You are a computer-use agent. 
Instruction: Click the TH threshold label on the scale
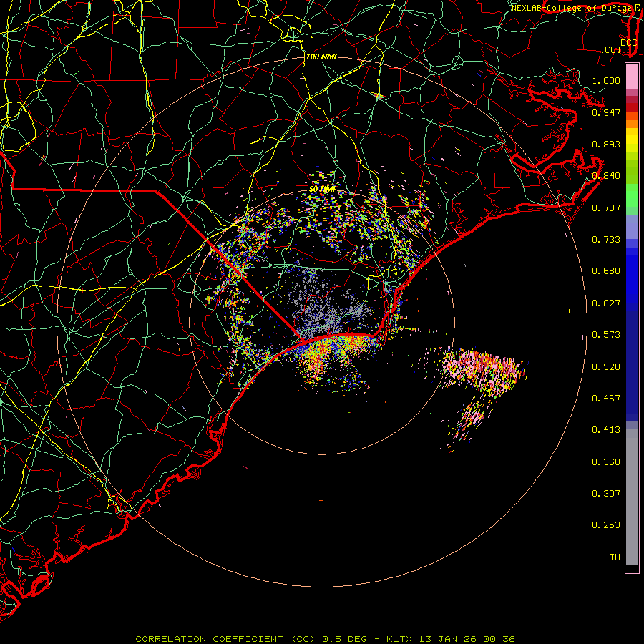615,557
